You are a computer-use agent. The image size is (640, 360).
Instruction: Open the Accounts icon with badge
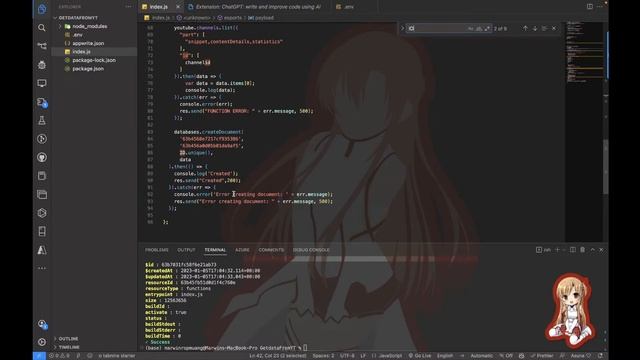42,324
